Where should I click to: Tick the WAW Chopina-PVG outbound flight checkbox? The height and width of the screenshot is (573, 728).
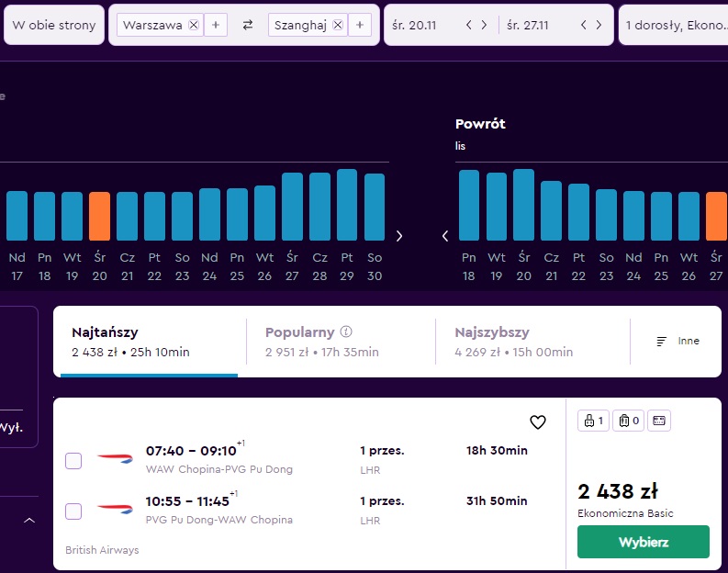click(73, 461)
